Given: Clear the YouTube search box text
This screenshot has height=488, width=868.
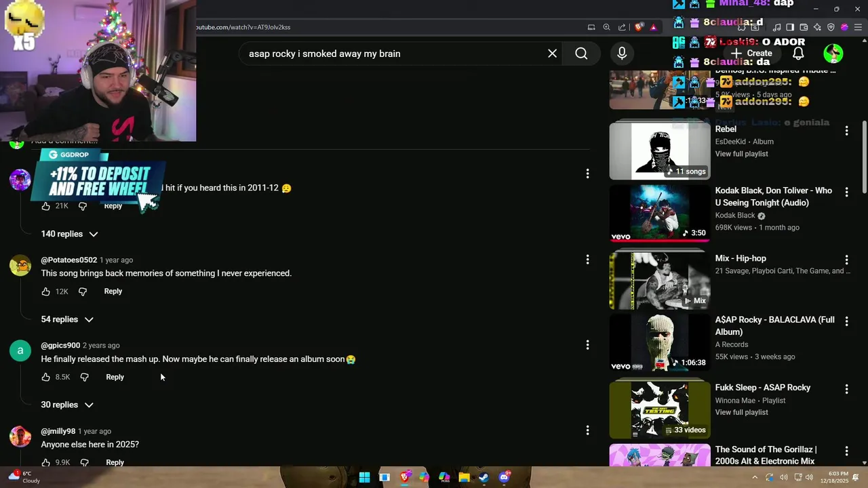Looking at the screenshot, I should pyautogui.click(x=552, y=54).
